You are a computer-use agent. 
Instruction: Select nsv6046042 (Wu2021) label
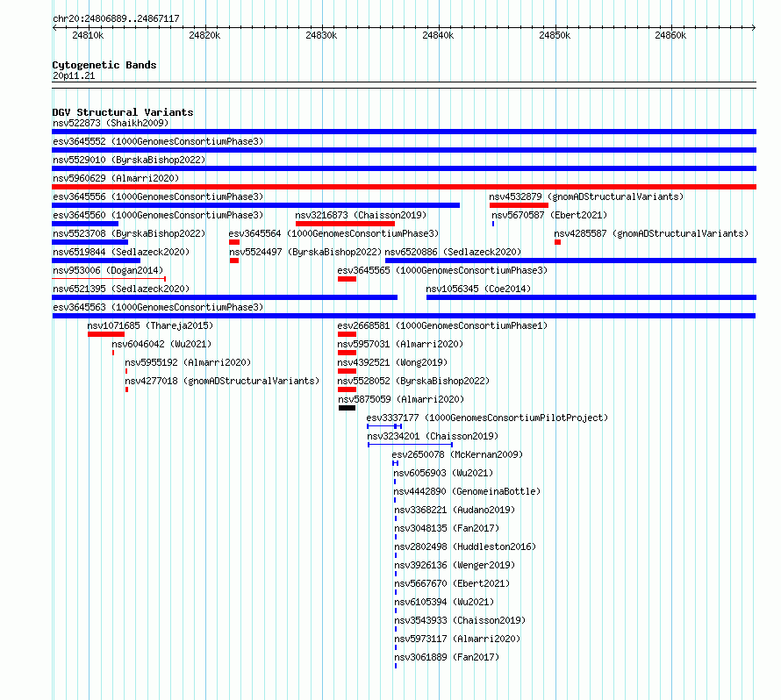(161, 344)
